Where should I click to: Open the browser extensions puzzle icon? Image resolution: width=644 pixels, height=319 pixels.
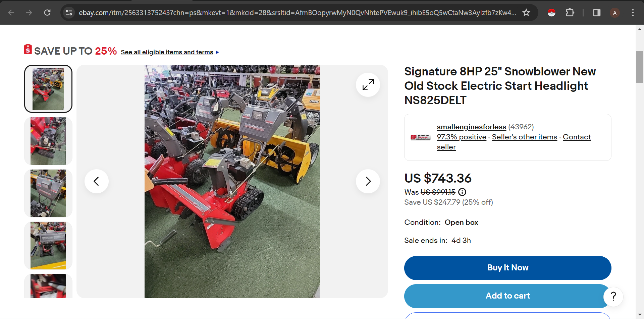click(x=570, y=13)
